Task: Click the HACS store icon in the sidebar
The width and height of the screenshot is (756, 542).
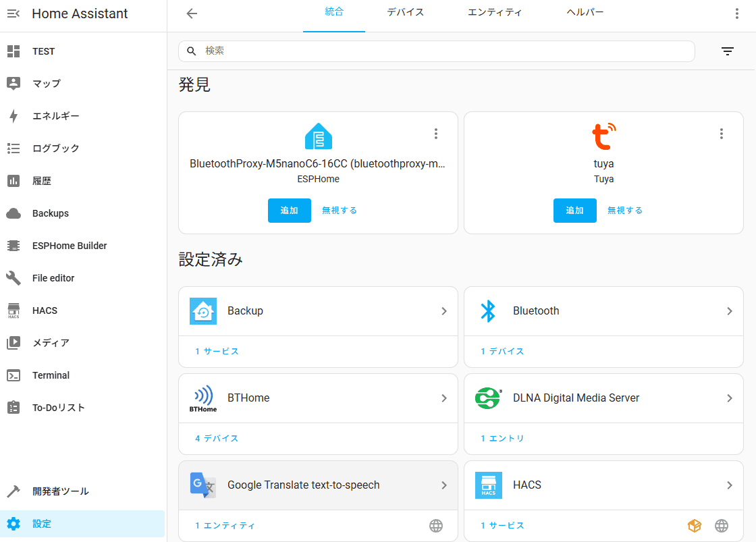Action: tap(13, 310)
